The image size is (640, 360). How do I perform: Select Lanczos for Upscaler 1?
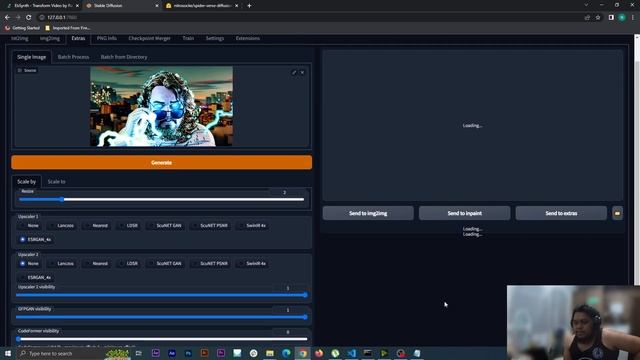[61, 225]
